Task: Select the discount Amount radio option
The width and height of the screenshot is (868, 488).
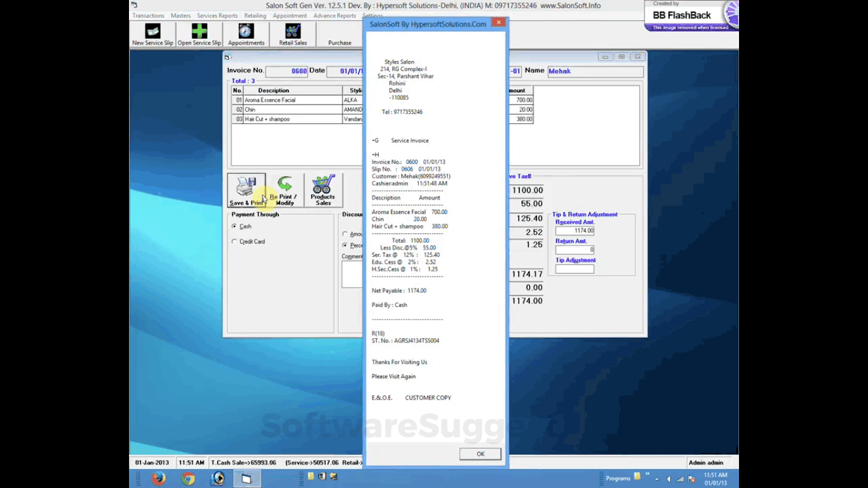Action: [x=345, y=234]
